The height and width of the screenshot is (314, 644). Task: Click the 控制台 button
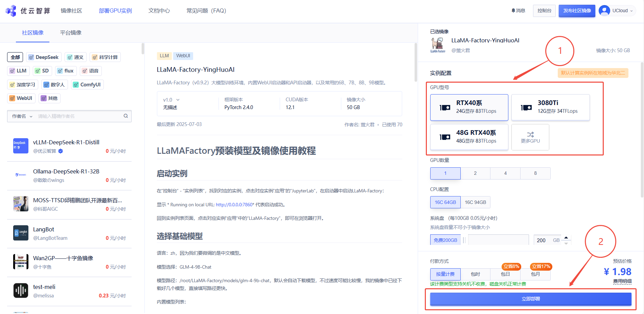pos(545,11)
